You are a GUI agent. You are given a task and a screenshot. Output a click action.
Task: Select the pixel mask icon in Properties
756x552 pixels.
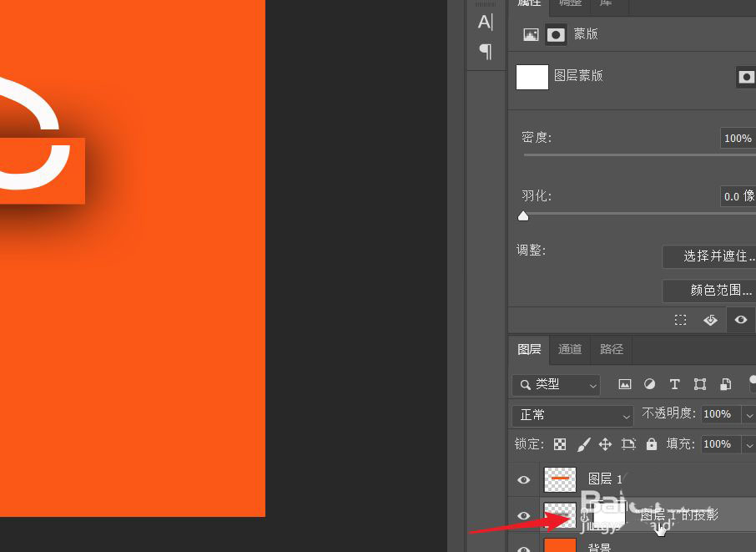pos(531,35)
